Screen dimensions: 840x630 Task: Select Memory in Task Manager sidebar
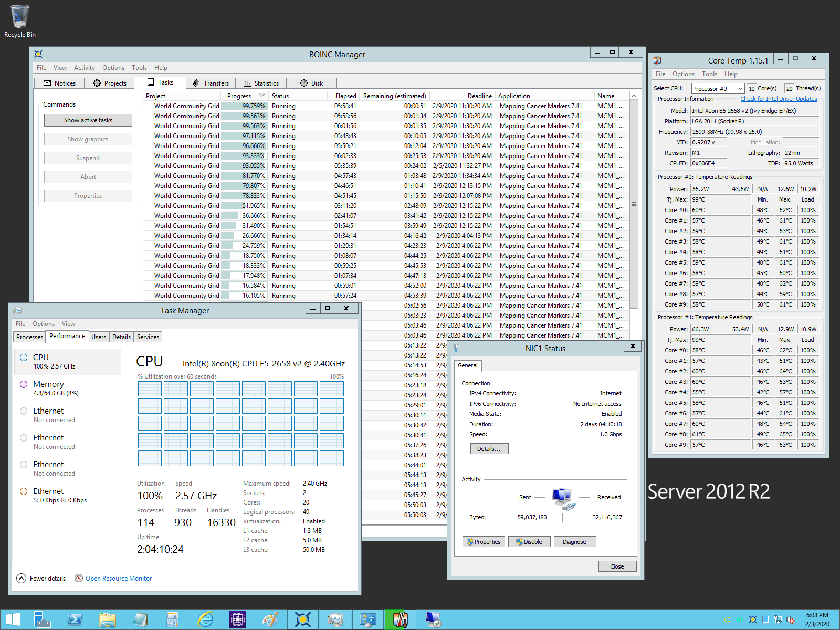click(x=68, y=388)
